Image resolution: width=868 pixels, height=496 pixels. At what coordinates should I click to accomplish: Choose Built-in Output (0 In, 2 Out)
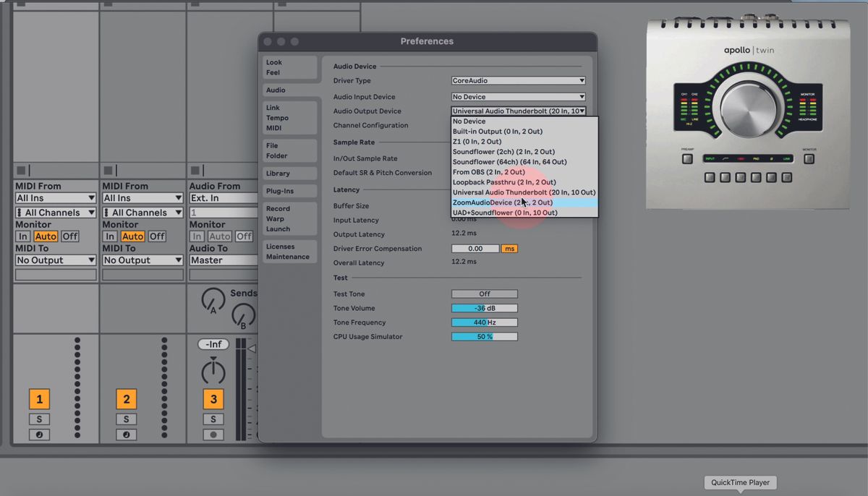(524, 132)
